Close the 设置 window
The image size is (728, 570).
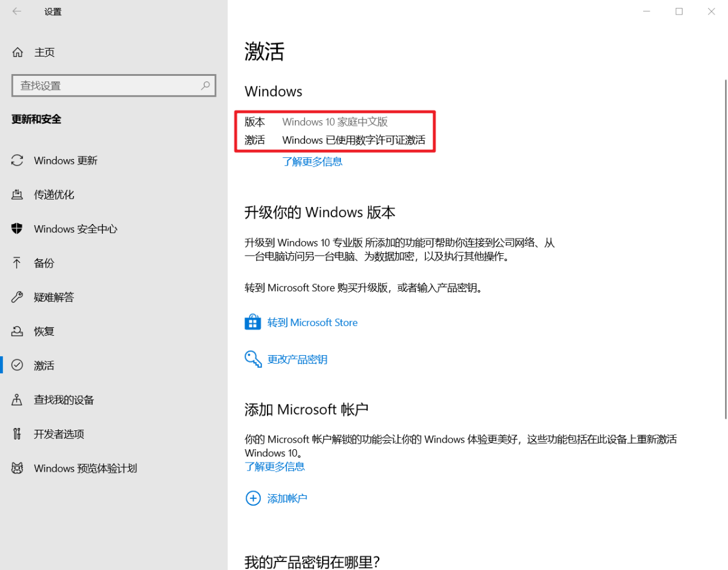tap(712, 12)
